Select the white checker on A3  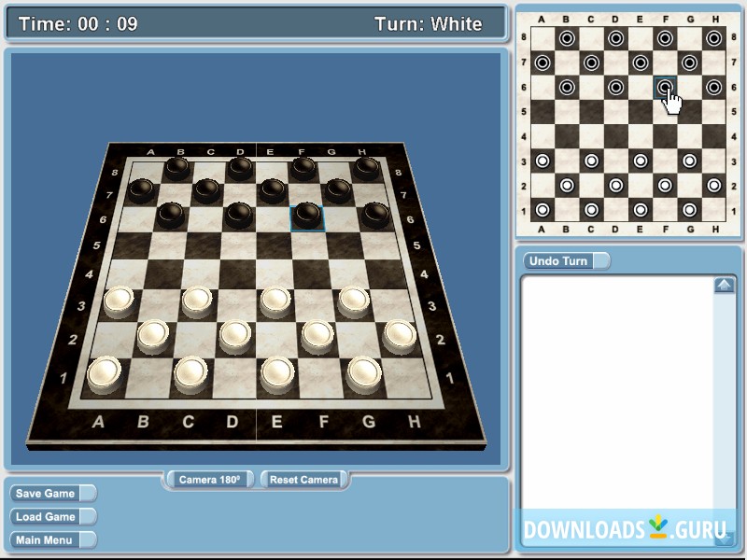(x=118, y=300)
